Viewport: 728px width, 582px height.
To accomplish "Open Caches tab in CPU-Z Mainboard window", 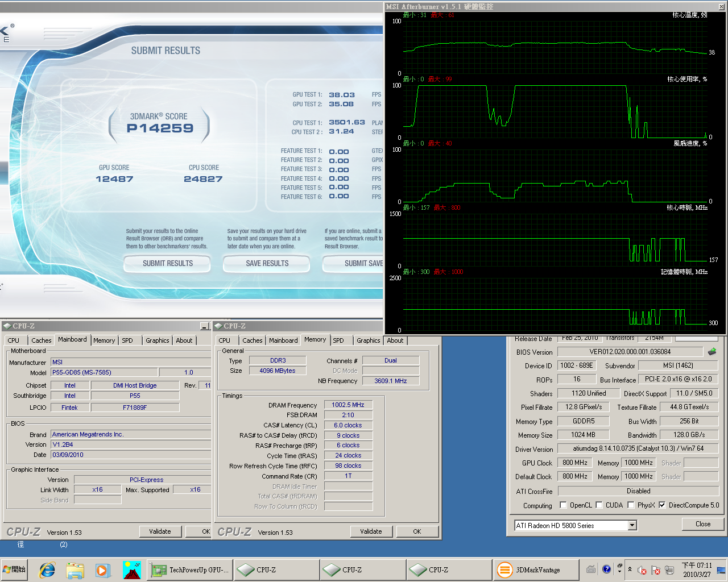I will 41,340.
